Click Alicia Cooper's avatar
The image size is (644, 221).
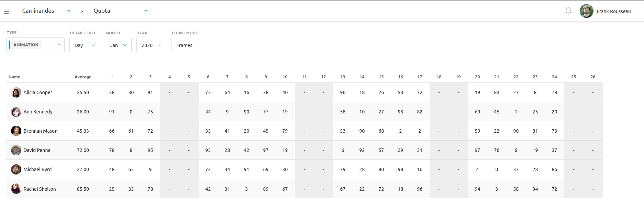16,92
